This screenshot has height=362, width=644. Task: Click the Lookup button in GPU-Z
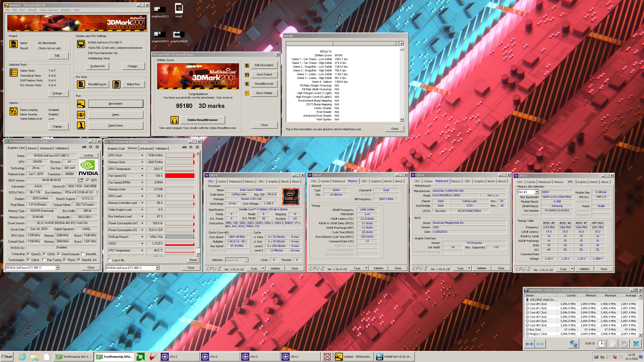point(89,155)
